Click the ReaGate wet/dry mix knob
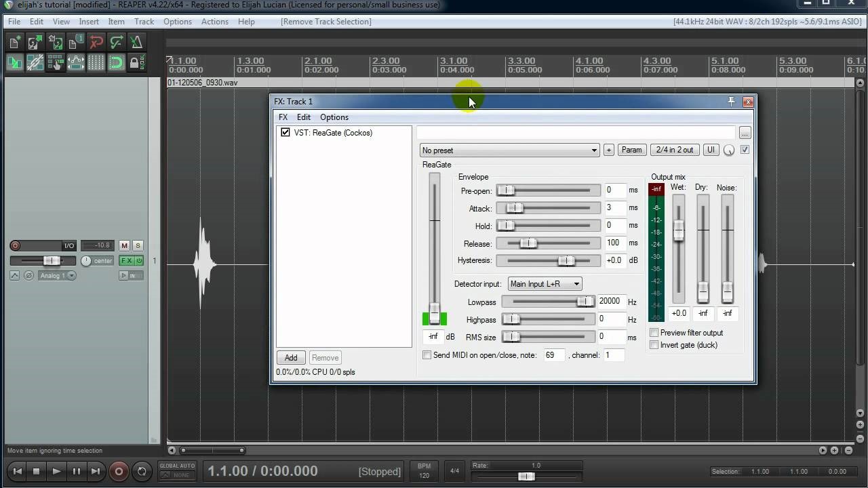 729,150
